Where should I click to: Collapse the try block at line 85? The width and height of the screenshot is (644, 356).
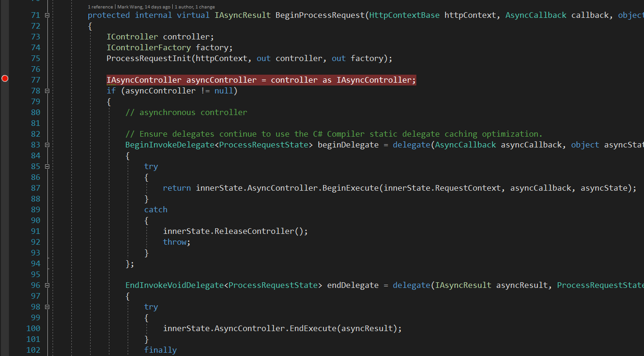47,167
